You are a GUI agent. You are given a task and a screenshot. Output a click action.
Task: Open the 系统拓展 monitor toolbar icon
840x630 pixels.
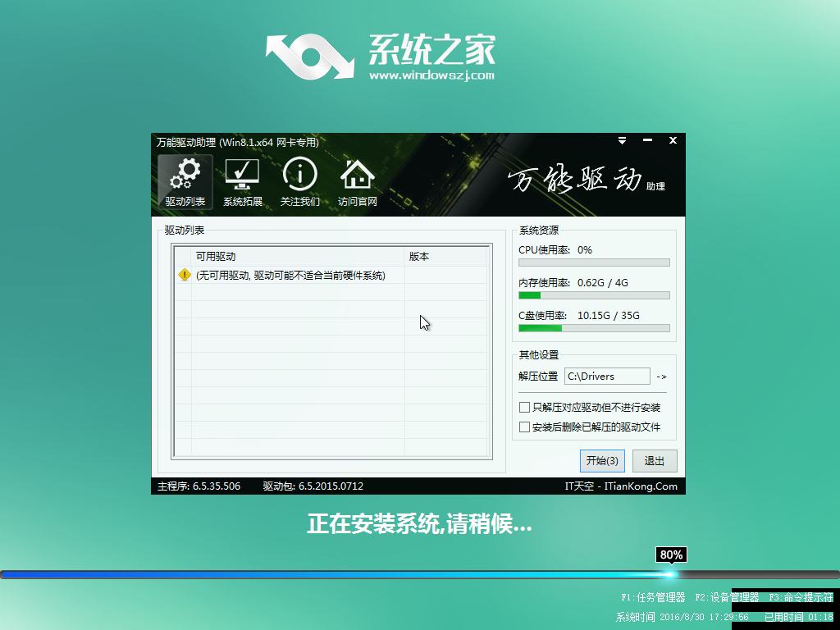[x=243, y=181]
